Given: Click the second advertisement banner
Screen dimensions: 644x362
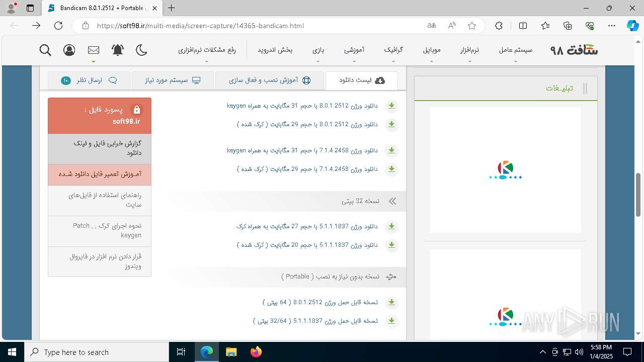Looking at the screenshot, I should tap(505, 294).
